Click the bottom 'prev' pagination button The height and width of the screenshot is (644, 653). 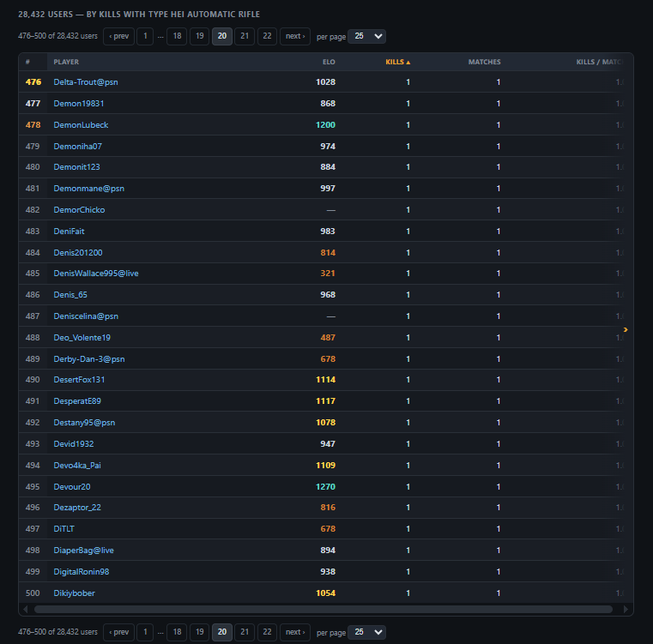118,632
